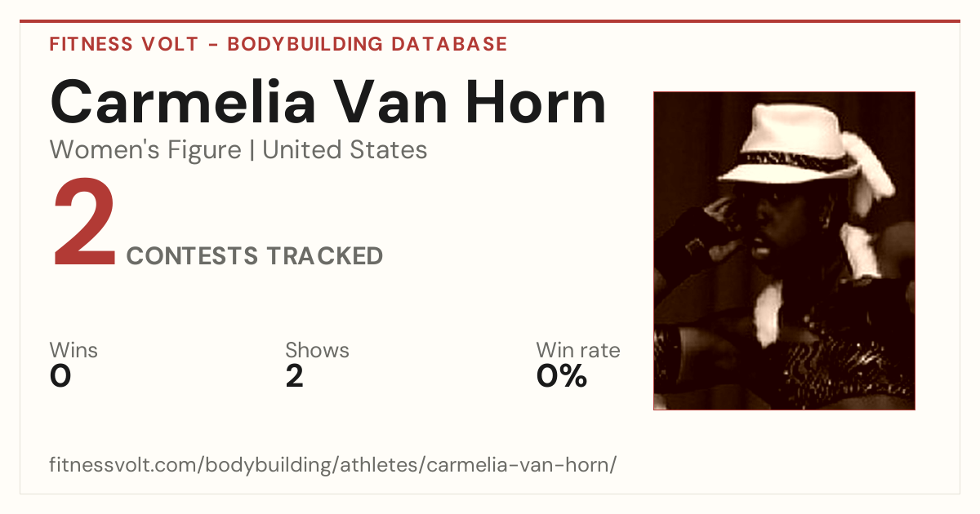The width and height of the screenshot is (980, 514).
Task: Click the wins value 0
Action: point(60,376)
